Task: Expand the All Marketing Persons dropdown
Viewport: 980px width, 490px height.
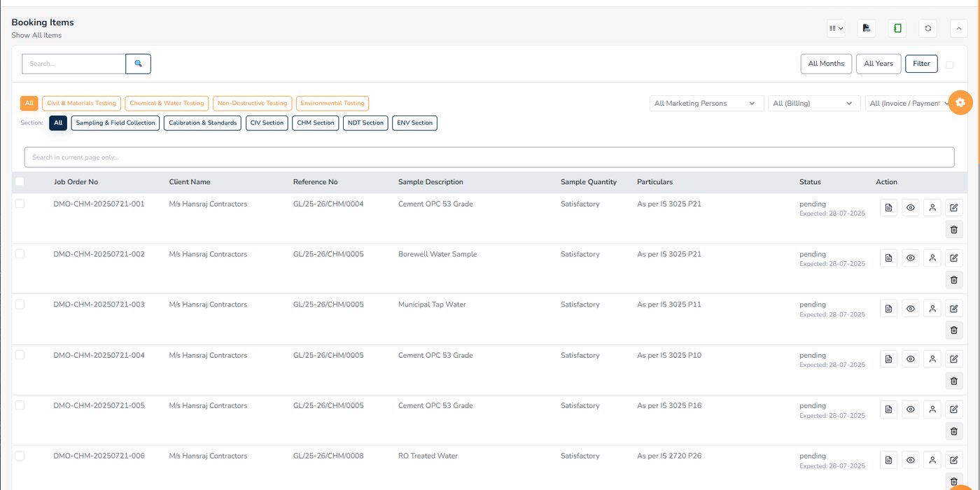Action: [707, 104]
